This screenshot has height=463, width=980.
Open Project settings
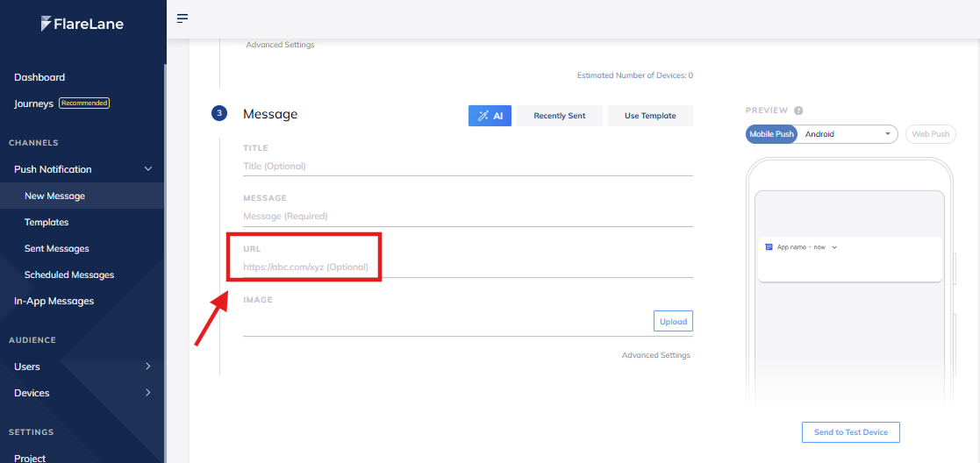pos(30,458)
